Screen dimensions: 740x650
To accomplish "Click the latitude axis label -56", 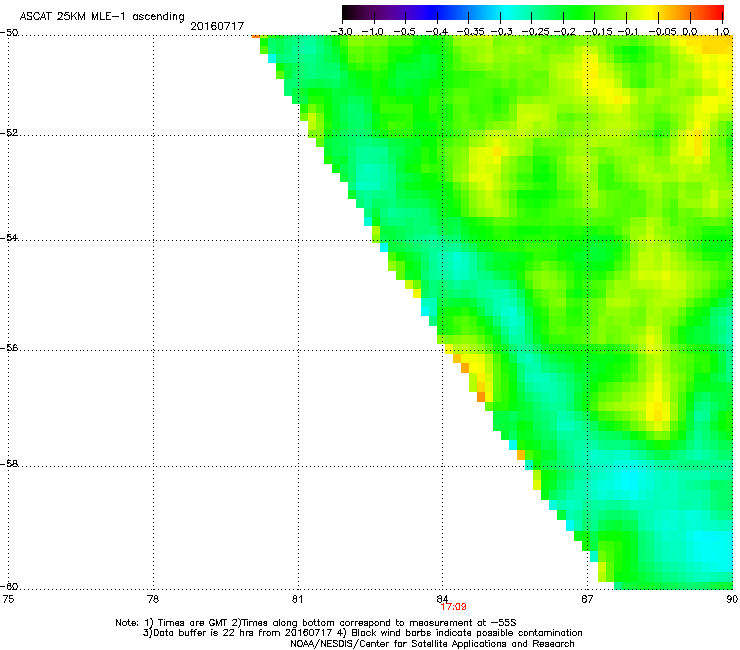I will (9, 347).
